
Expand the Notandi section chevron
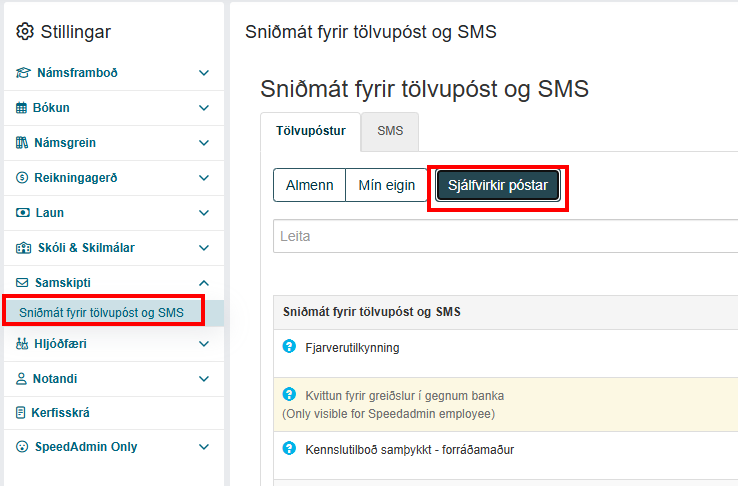point(204,379)
